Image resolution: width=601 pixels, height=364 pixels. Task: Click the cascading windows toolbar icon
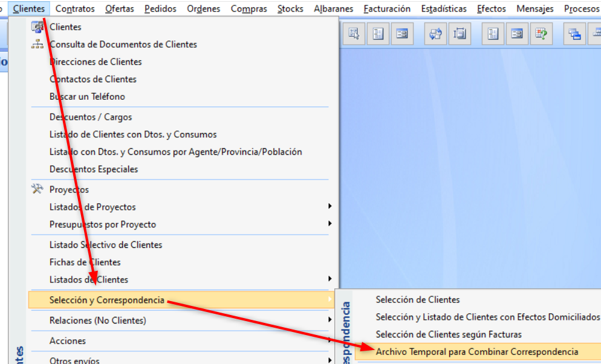click(x=574, y=34)
